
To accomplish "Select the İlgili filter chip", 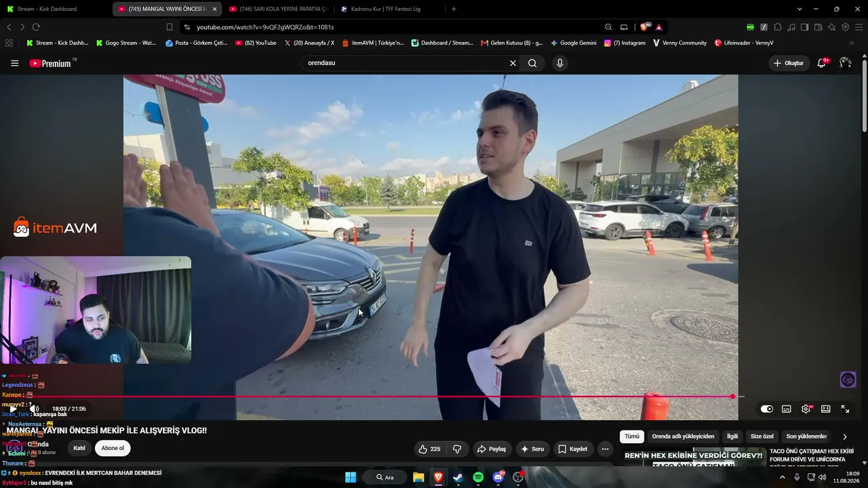I will (x=732, y=436).
